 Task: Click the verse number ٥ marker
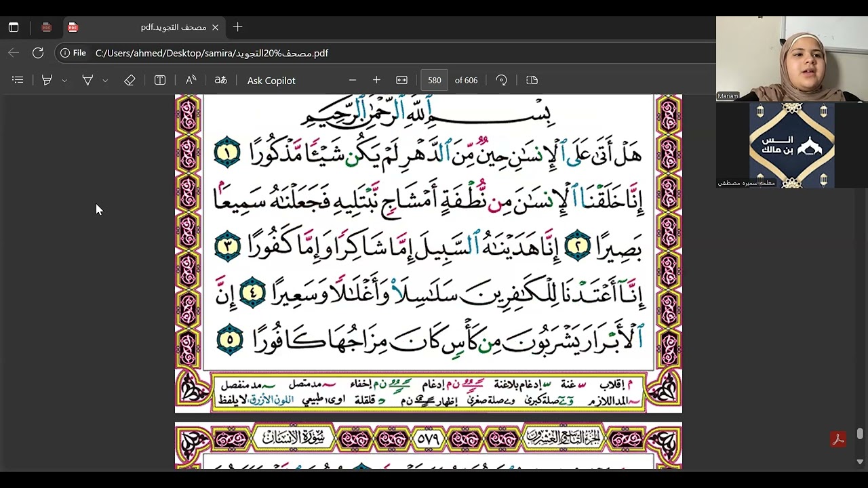click(x=230, y=340)
